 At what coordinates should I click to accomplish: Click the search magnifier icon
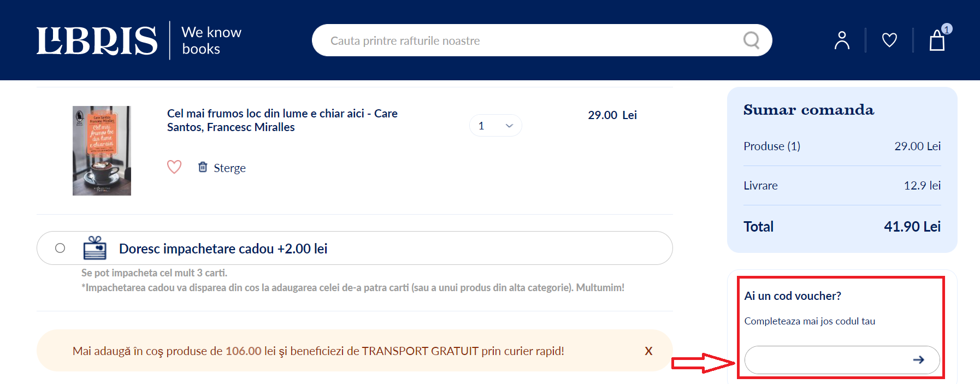(751, 40)
